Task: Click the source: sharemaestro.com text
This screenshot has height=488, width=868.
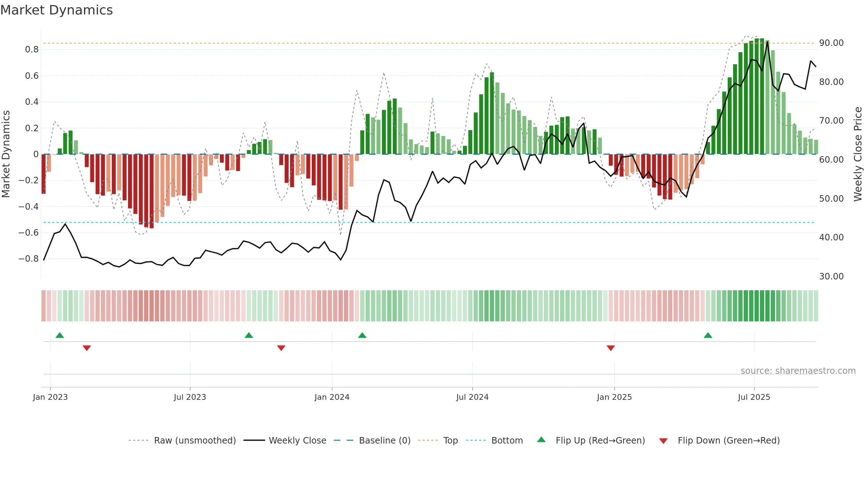Action: click(798, 371)
